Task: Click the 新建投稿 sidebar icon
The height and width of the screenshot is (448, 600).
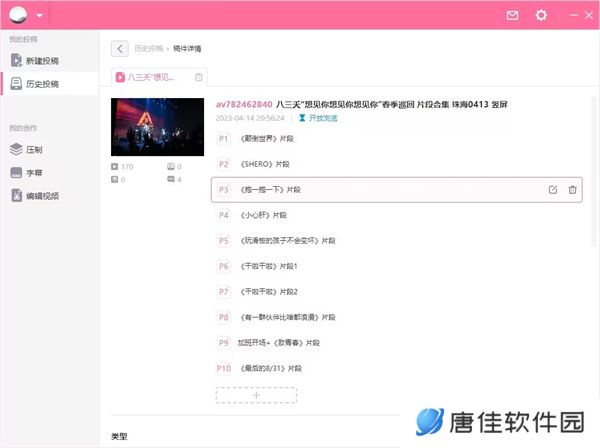Action: [x=16, y=60]
